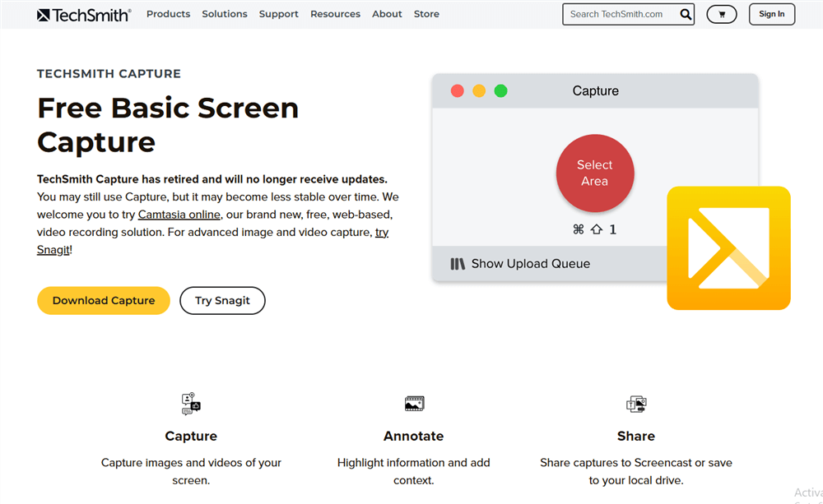
Task: Click the Download Capture button
Action: 104,301
